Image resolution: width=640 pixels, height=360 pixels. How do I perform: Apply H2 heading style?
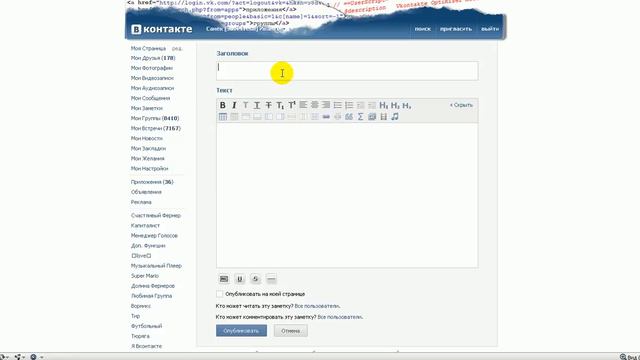395,105
